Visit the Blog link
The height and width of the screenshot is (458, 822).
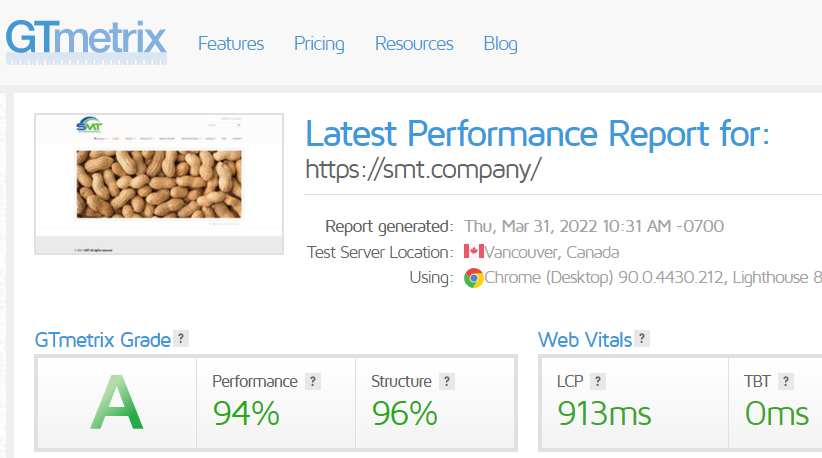click(x=500, y=44)
